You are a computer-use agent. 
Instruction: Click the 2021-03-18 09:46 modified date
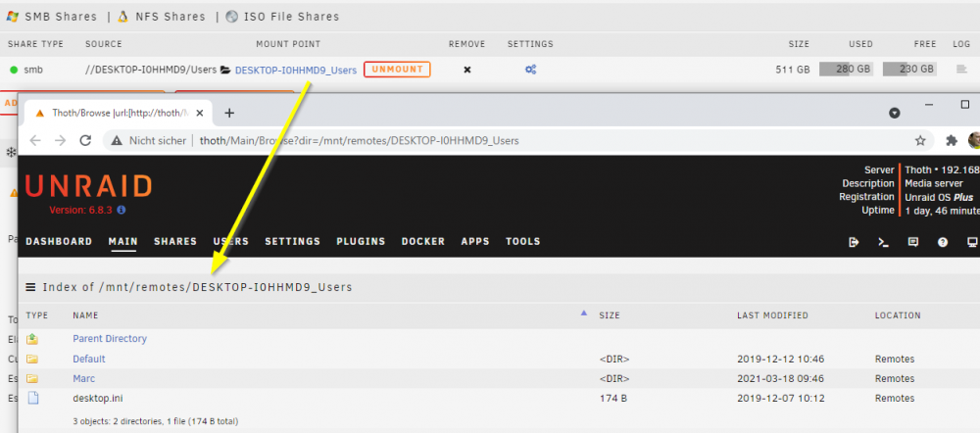tap(780, 379)
